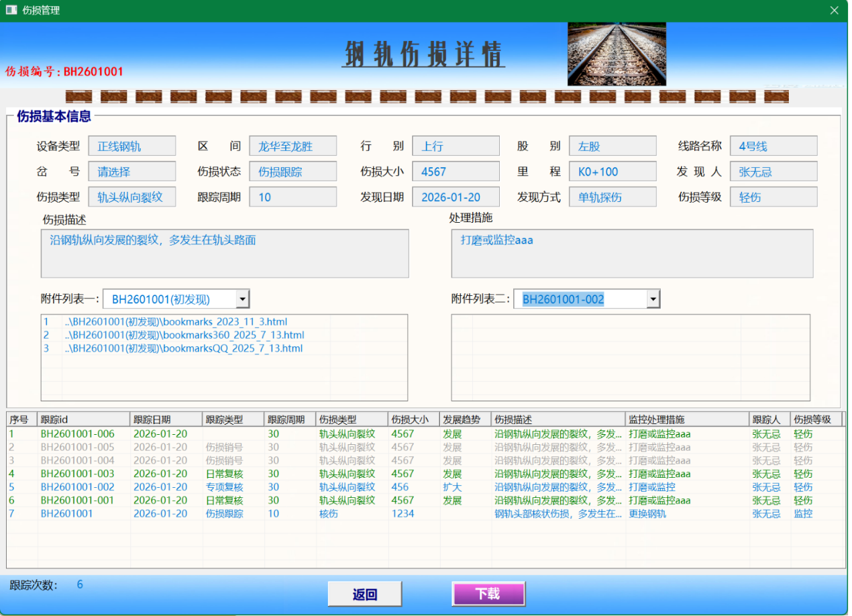Image resolution: width=852 pixels, height=616 pixels.
Task: Click the 发展趋势 column header
Action: coord(466,419)
